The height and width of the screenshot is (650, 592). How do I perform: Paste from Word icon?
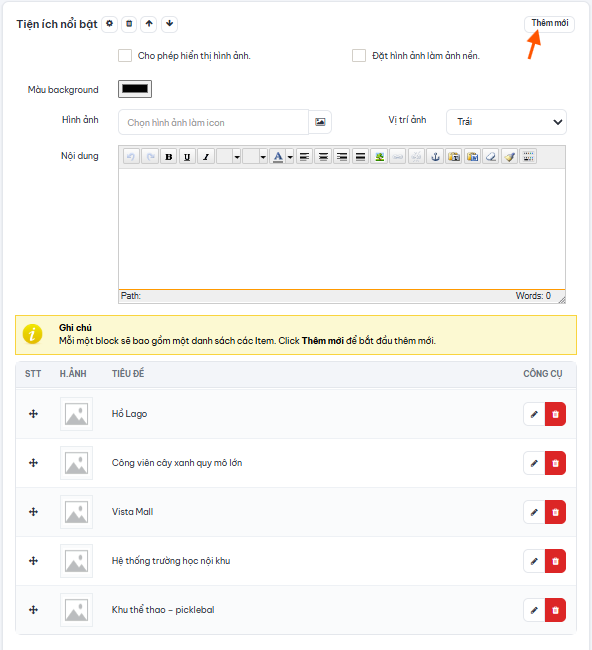(x=473, y=157)
